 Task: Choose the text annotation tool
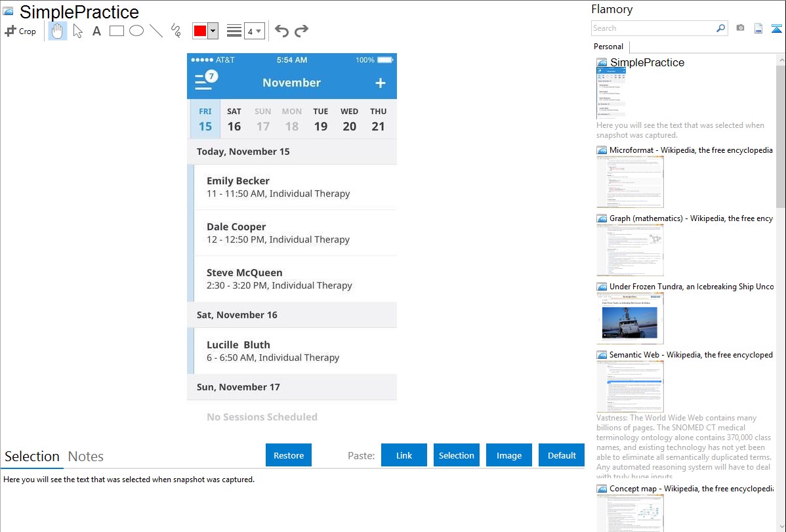(96, 31)
